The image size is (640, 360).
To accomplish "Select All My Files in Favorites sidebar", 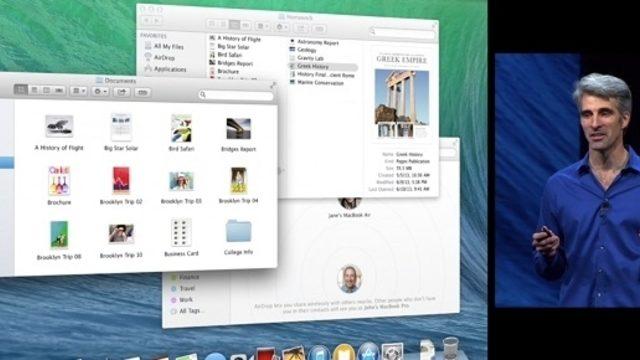I will coord(164,47).
